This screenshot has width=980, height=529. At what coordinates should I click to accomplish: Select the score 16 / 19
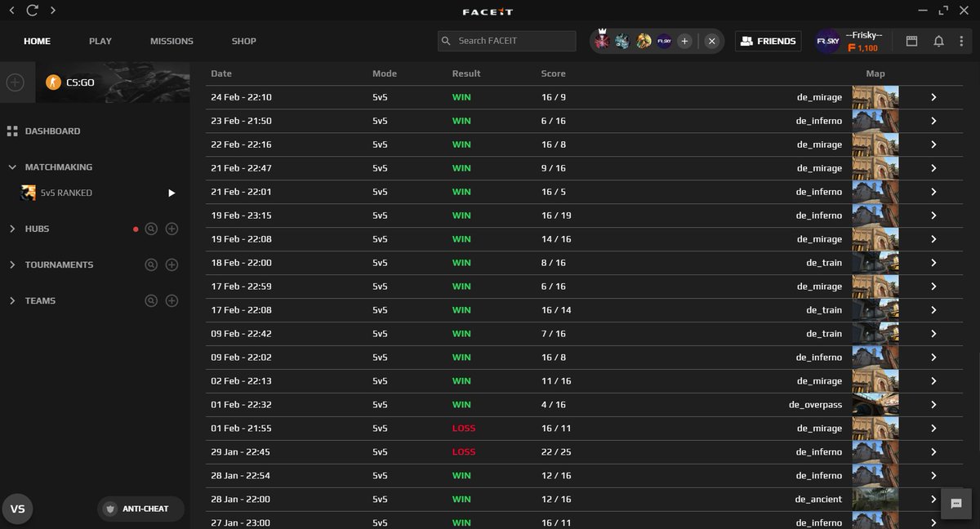pos(555,216)
